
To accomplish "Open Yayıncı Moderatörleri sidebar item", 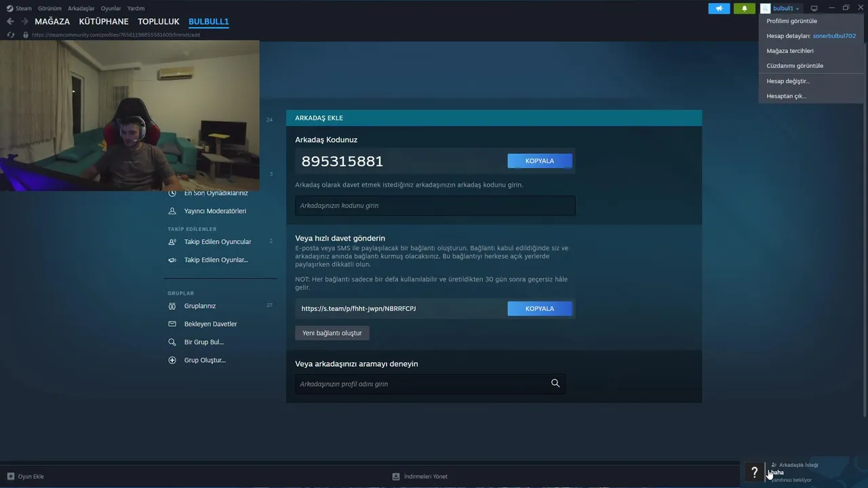I will pos(215,211).
